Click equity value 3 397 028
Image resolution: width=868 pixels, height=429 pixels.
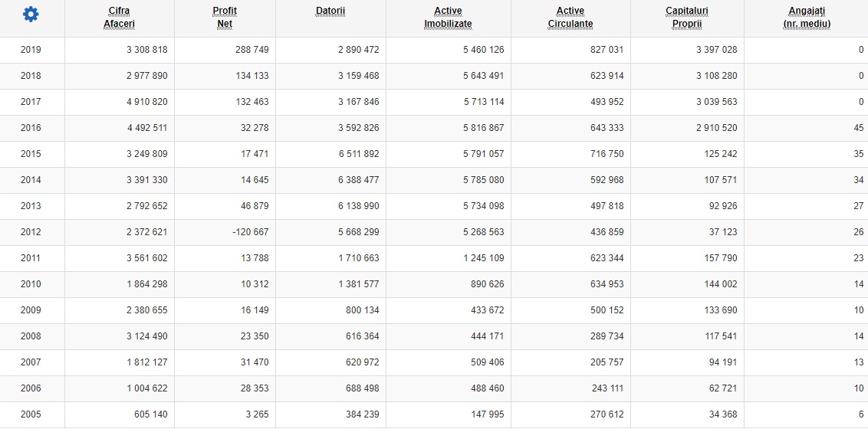pyautogui.click(x=716, y=50)
